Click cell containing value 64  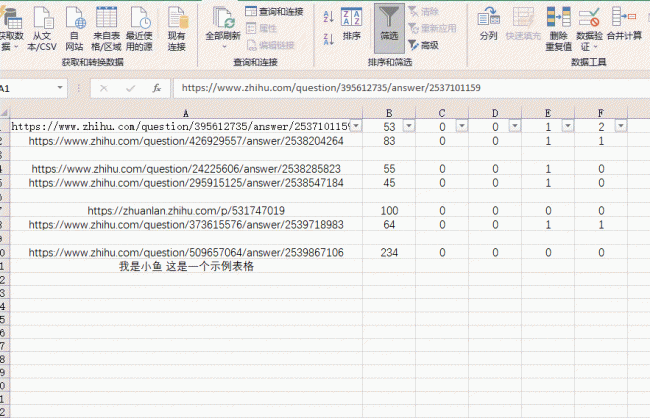pos(389,225)
